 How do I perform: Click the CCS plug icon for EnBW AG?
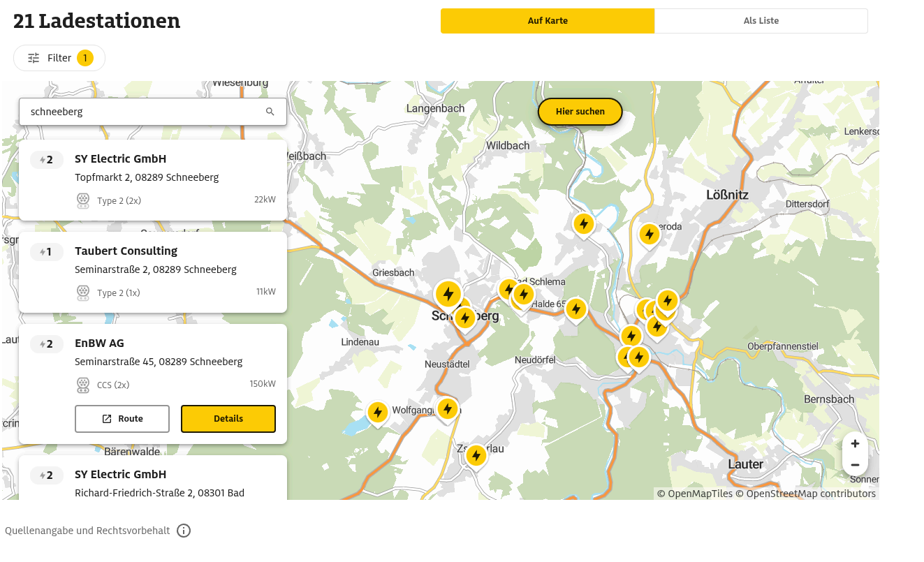pyautogui.click(x=83, y=385)
